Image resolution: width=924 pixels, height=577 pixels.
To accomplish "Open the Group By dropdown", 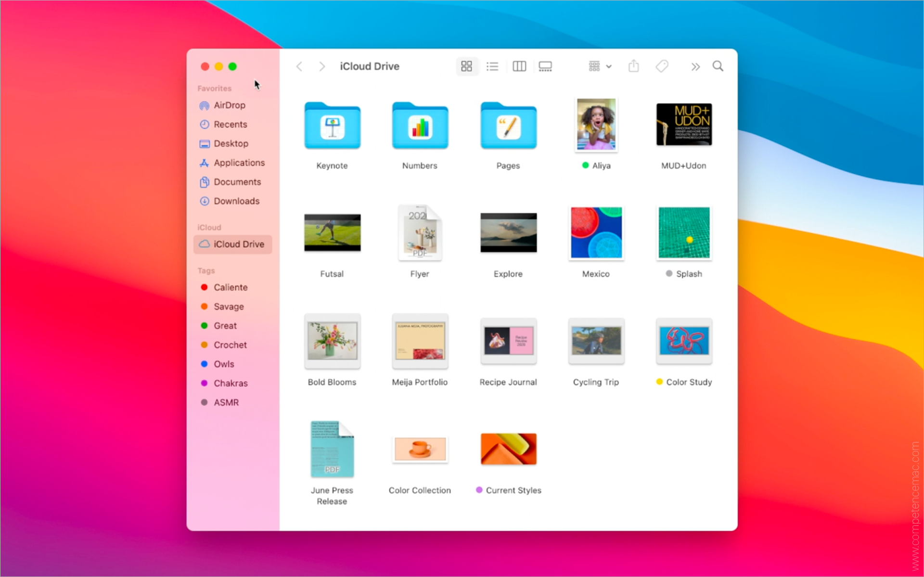I will (600, 66).
